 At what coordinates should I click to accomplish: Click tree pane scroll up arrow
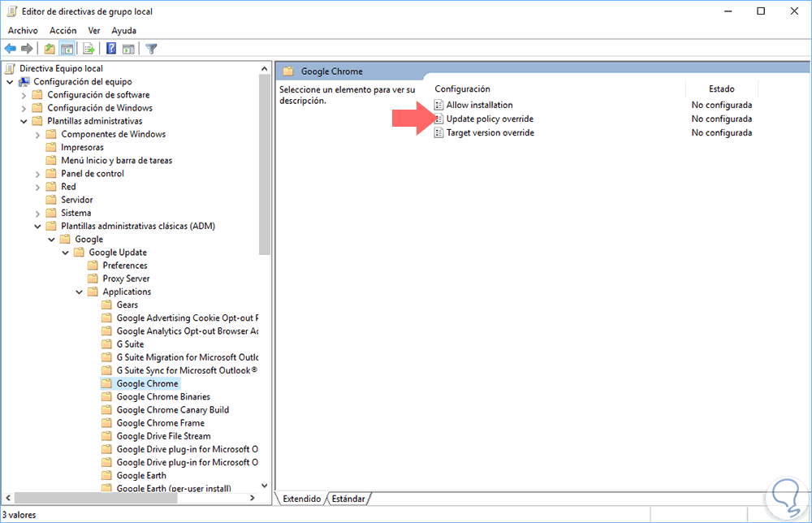pos(265,68)
